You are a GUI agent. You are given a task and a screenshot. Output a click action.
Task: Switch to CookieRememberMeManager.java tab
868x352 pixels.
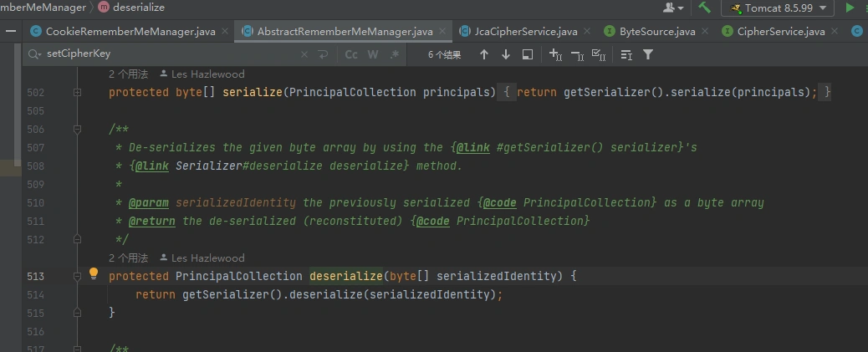(122, 32)
